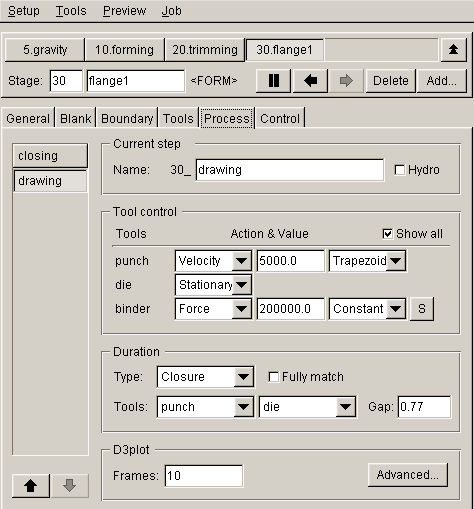Image resolution: width=474 pixels, height=509 pixels.
Task: Click the Delete stage button
Action: (391, 81)
